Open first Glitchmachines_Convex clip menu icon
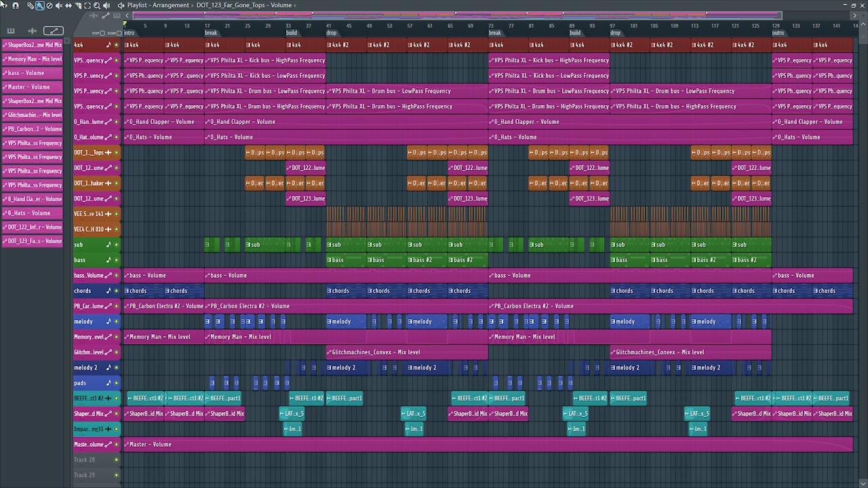 pyautogui.click(x=330, y=352)
